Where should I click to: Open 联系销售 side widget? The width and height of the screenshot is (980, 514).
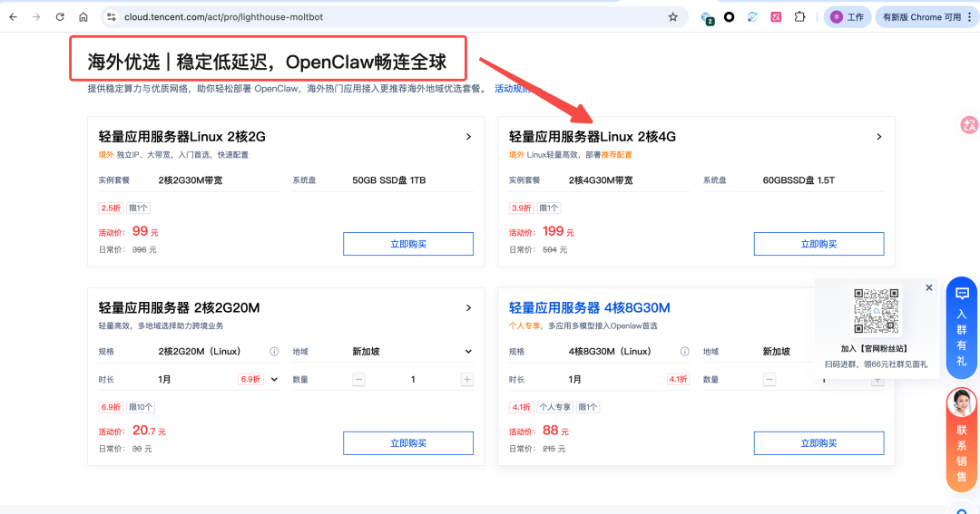pos(962,439)
